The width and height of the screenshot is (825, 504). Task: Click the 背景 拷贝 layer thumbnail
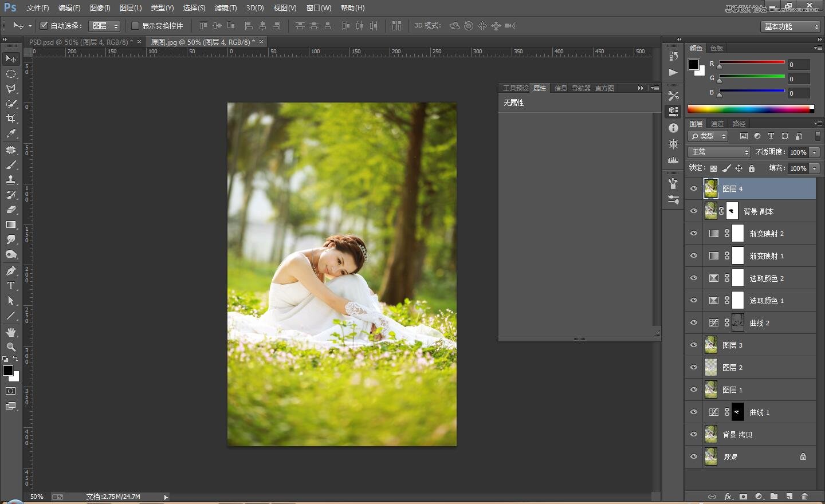[711, 435]
